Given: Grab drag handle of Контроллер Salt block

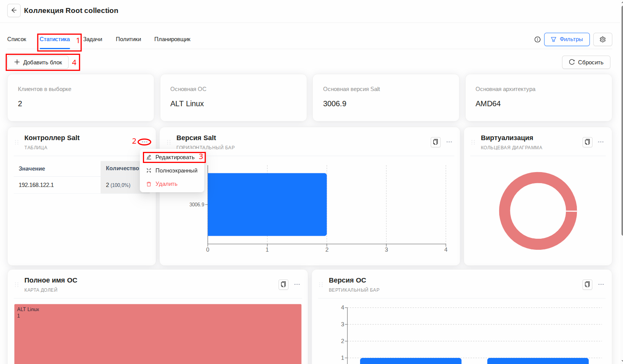Looking at the screenshot, I should tap(16, 142).
